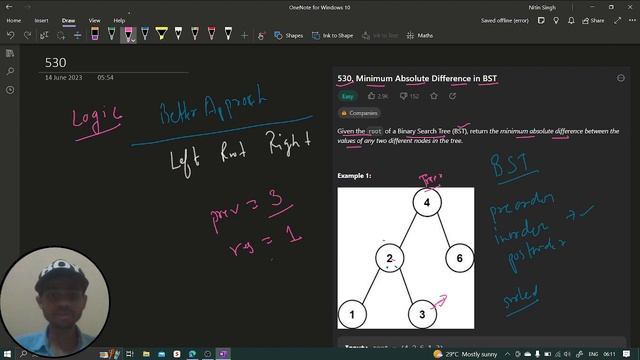Click the share arrow icon in the clipping
The height and width of the screenshot is (360, 640).
pos(452,96)
